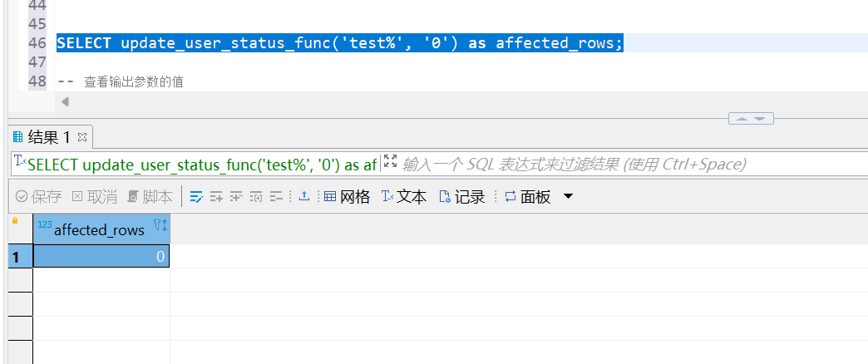Click the filter/sort icon on affected_rows column
The width and height of the screenshot is (868, 364).
point(160,227)
